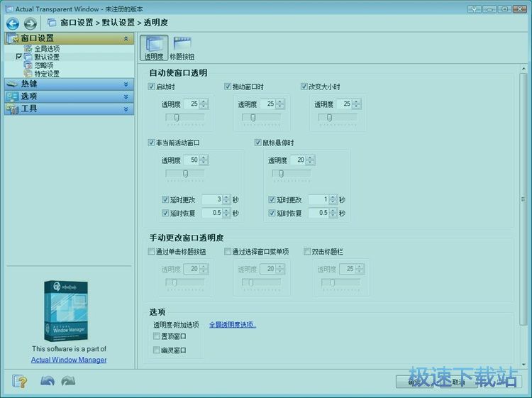The image size is (532, 398).
Task: Expand the 选项 sidebar panel
Action: pos(70,96)
